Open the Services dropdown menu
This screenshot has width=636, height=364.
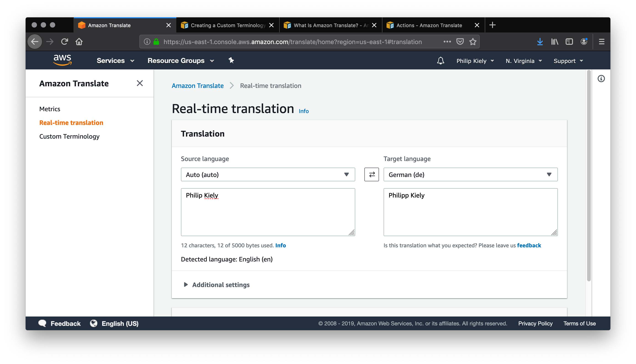coord(115,61)
